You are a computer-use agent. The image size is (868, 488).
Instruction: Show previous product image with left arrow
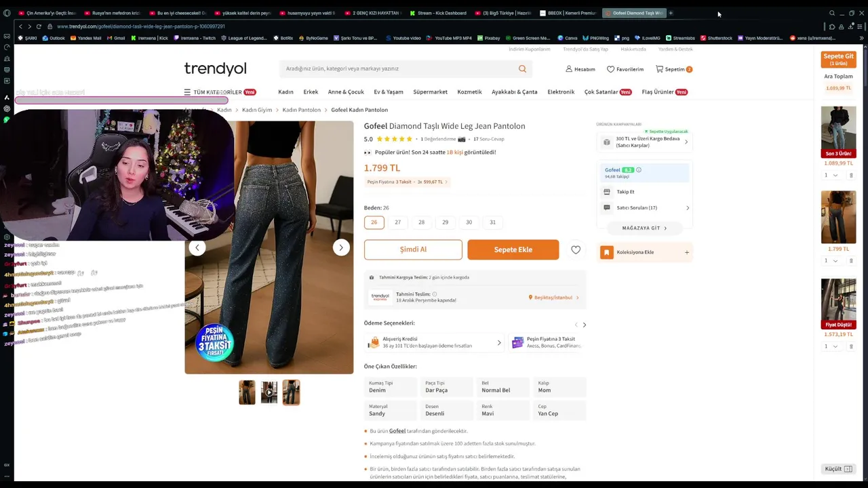pos(197,247)
